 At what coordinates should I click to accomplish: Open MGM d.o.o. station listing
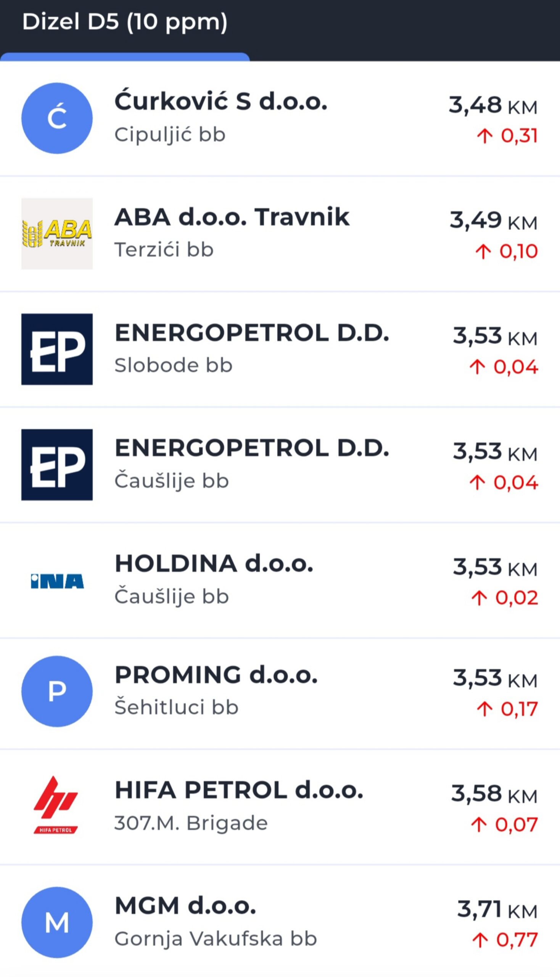(185, 905)
